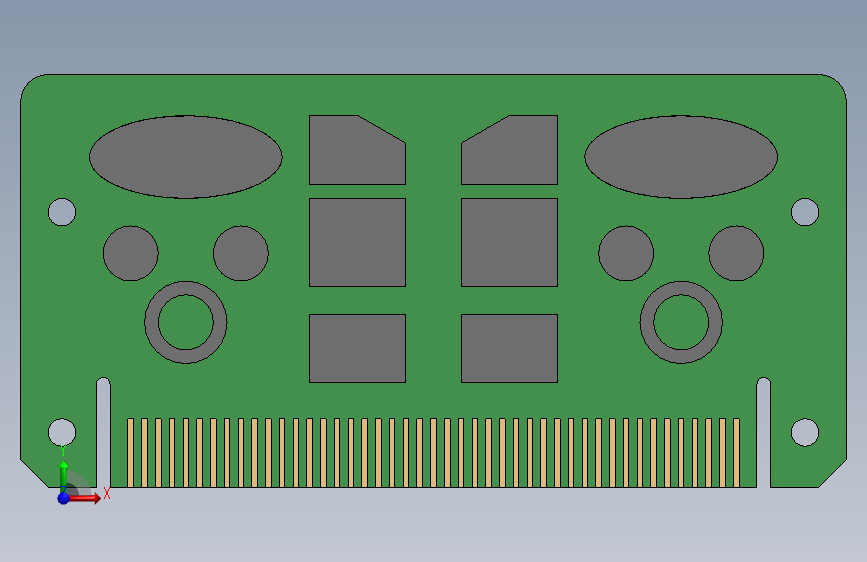
Task: Select the leftmost gold contact finger
Action: click(130, 453)
